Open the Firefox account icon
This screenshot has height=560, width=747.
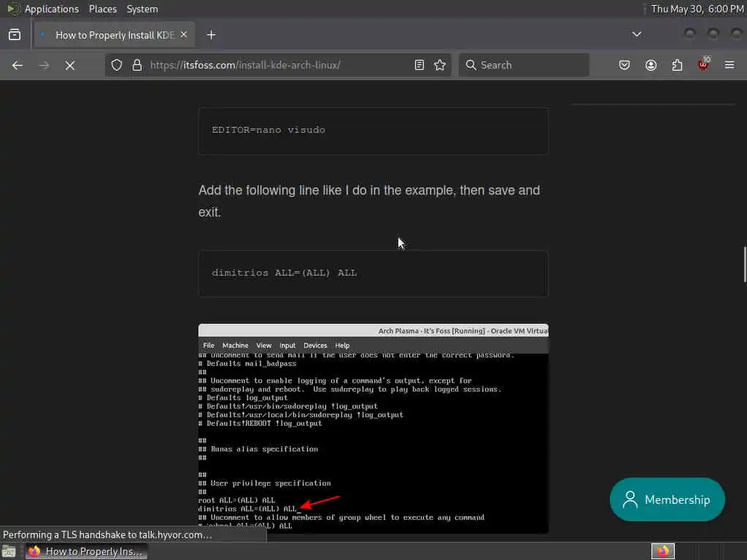point(651,65)
